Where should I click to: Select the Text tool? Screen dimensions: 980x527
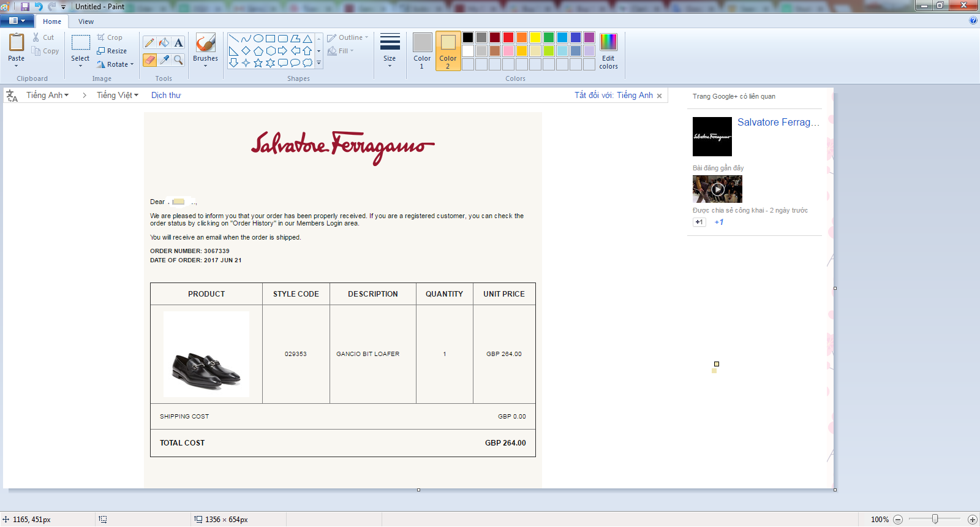[178, 42]
